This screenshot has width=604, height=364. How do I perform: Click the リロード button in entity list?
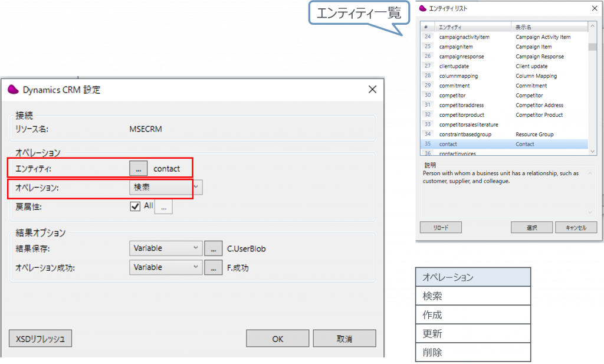(440, 227)
